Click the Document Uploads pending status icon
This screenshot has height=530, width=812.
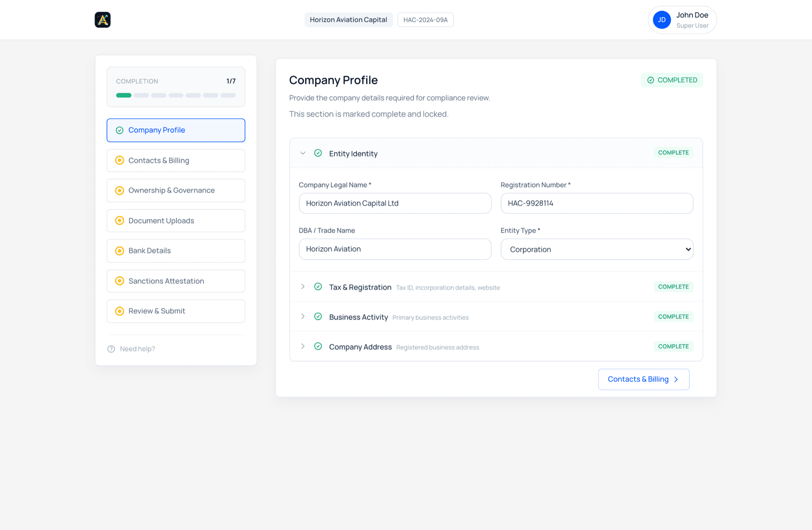[x=120, y=220]
